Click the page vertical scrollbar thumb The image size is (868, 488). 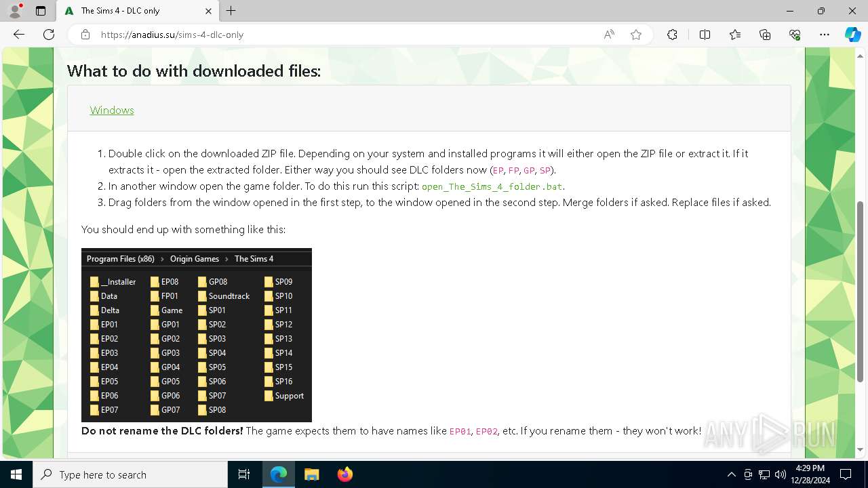[861, 291]
